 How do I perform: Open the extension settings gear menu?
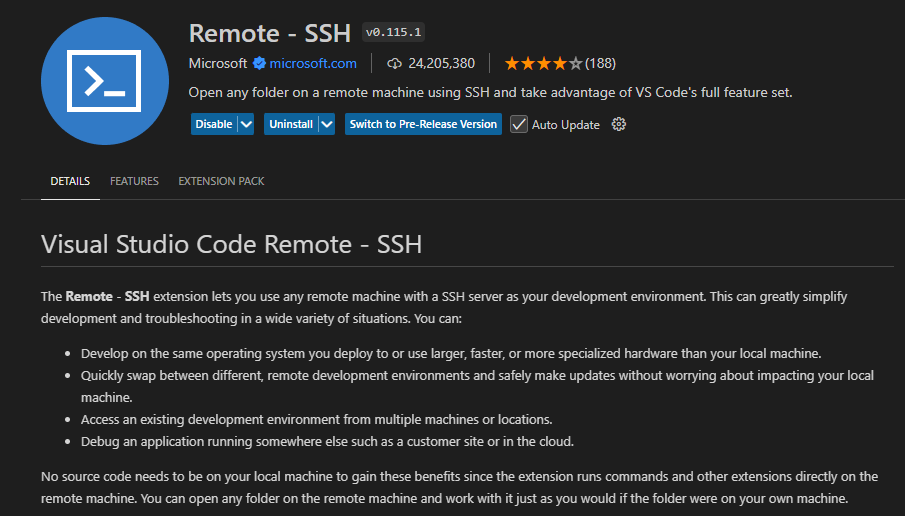[618, 124]
